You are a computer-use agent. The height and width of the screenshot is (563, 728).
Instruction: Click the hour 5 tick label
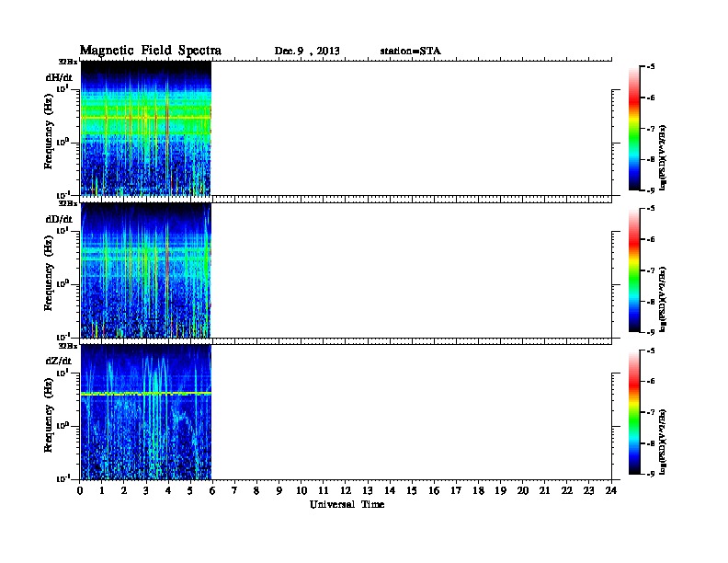190,491
